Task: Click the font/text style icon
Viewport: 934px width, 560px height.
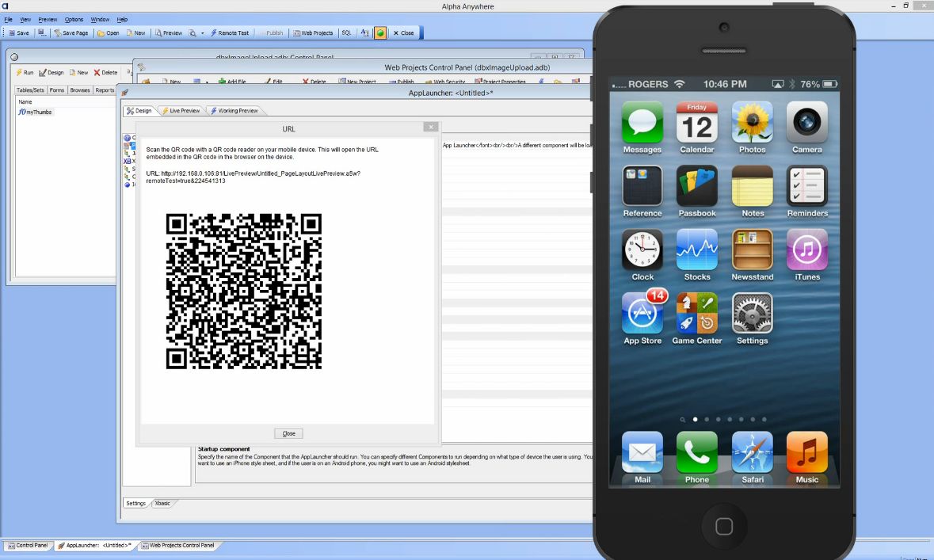Action: [364, 32]
